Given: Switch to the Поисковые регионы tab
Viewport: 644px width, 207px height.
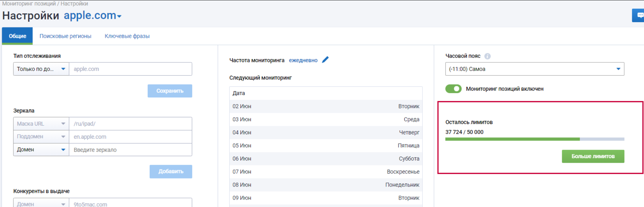Looking at the screenshot, I should click(x=65, y=36).
